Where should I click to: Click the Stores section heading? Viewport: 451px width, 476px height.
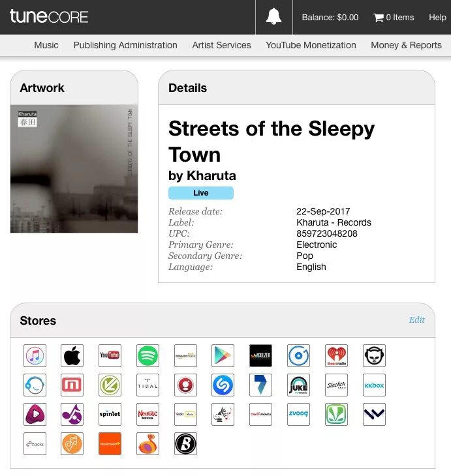point(38,321)
